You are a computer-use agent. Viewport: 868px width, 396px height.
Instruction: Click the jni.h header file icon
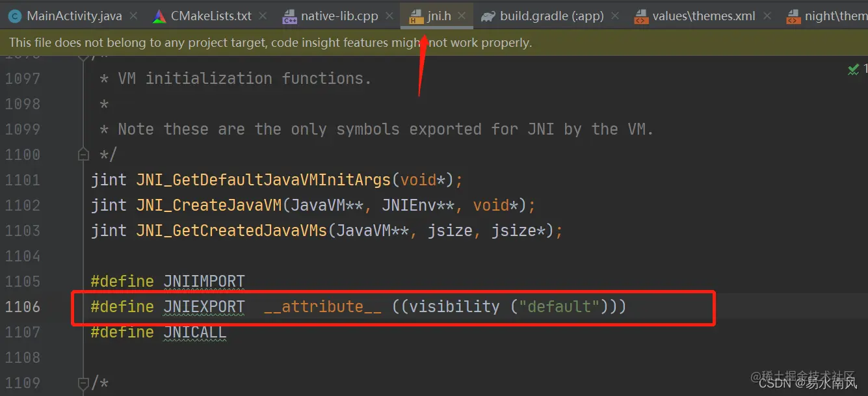pos(416,16)
